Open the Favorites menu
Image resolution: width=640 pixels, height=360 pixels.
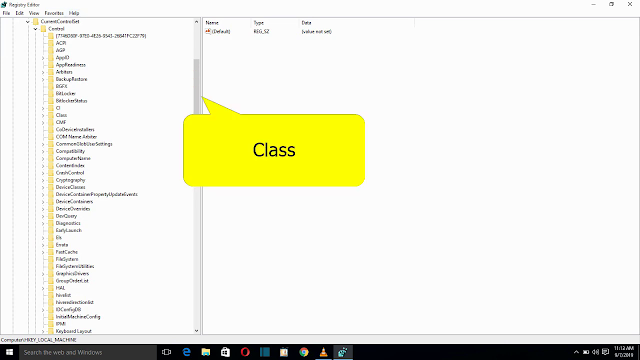tap(54, 13)
